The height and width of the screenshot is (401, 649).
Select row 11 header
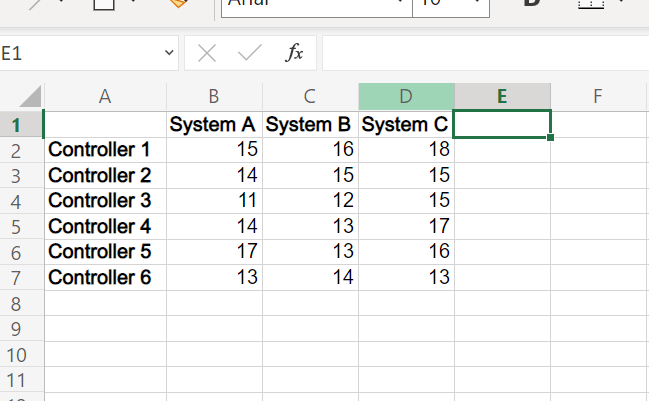22,380
